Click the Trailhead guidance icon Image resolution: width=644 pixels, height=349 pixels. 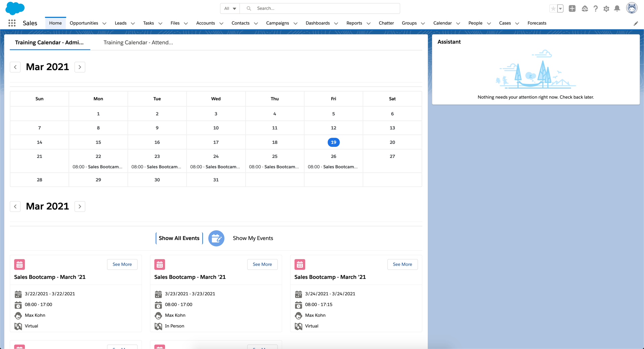pyautogui.click(x=585, y=9)
